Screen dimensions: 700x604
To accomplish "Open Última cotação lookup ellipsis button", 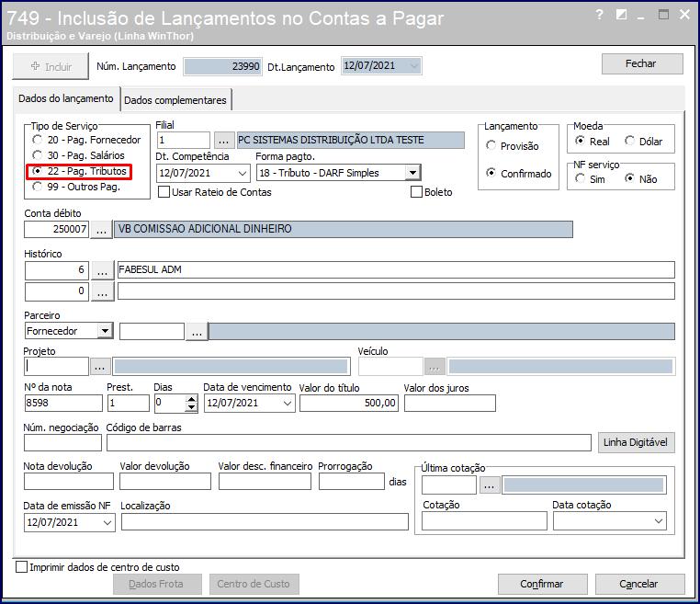I will (x=490, y=485).
